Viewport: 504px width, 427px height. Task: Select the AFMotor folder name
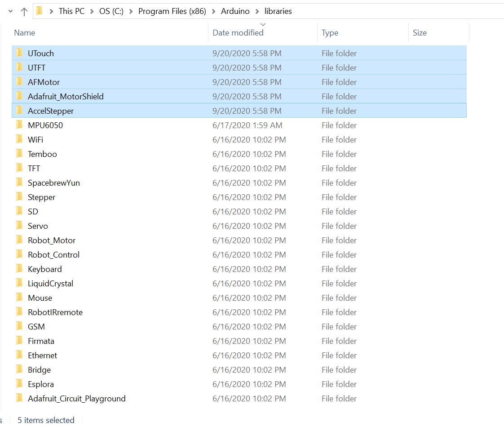coord(44,82)
